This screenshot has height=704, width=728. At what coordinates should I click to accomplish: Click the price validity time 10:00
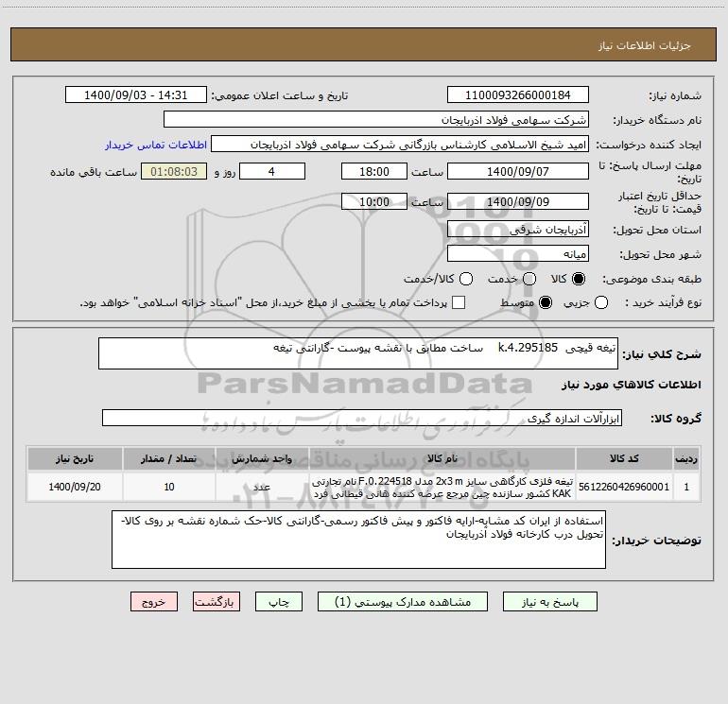click(374, 202)
